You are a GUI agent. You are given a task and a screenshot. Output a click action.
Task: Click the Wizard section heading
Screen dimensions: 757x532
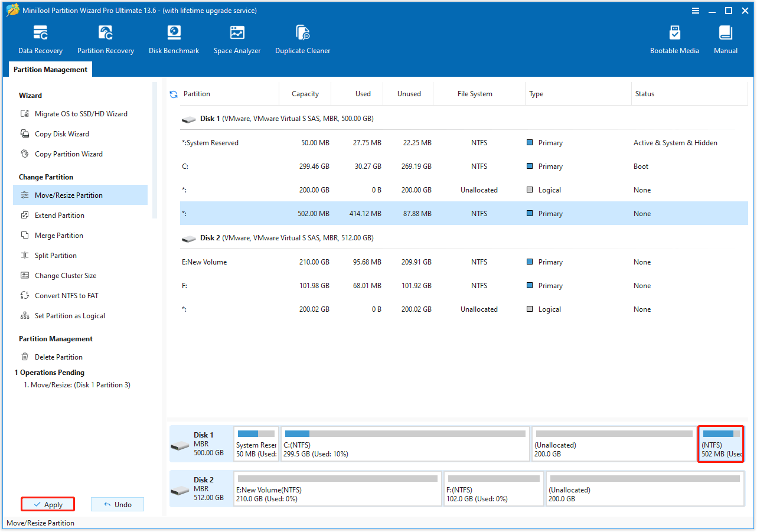coord(30,96)
